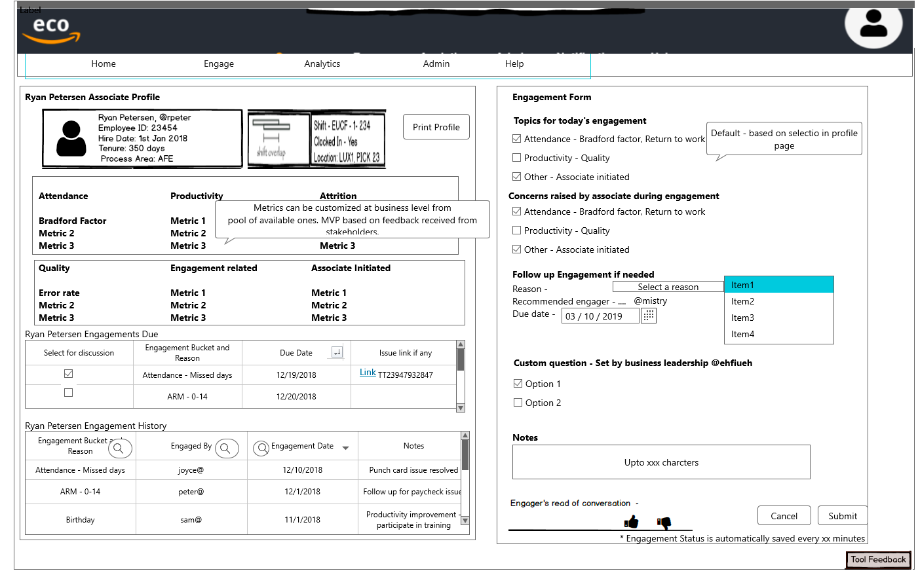Click the search icon next to Engaged By

pos(226,448)
